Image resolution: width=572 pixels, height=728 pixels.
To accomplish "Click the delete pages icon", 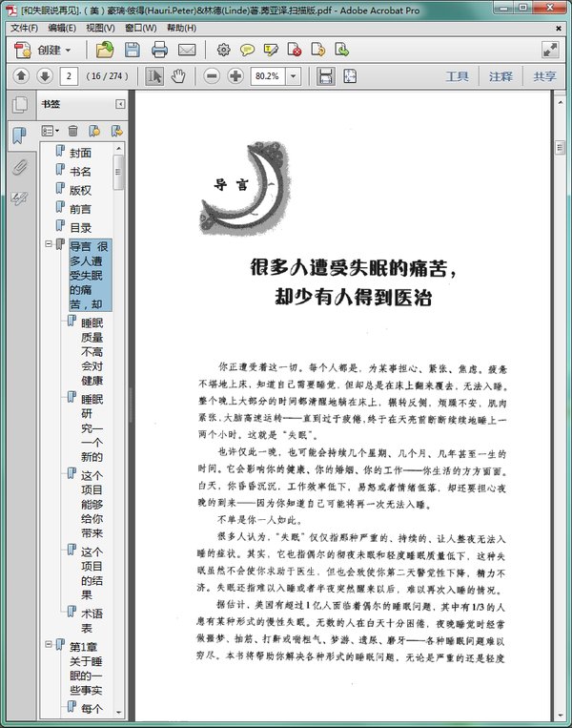I will [x=295, y=50].
